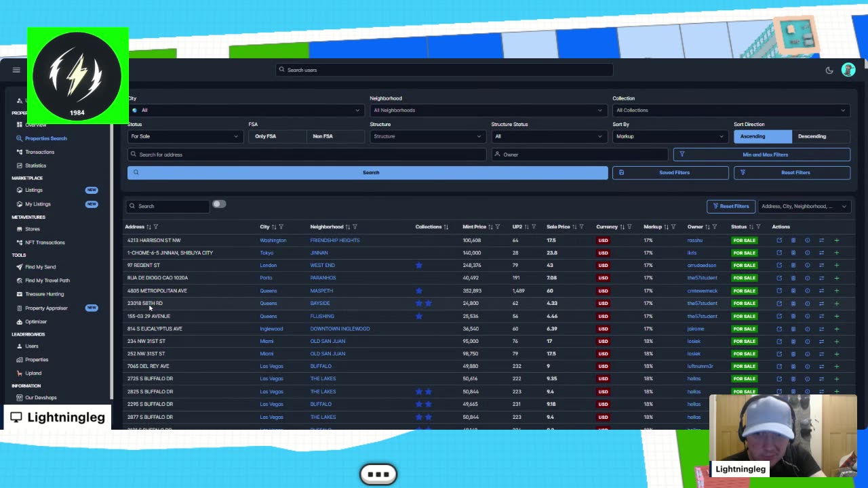Select Non FSA option
This screenshot has height=488, width=868.
pyautogui.click(x=336, y=136)
